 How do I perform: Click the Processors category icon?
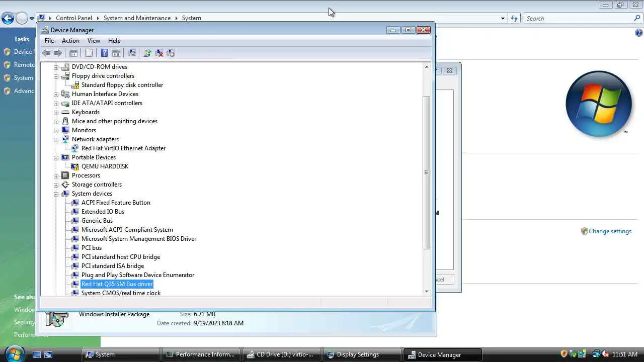(65, 175)
